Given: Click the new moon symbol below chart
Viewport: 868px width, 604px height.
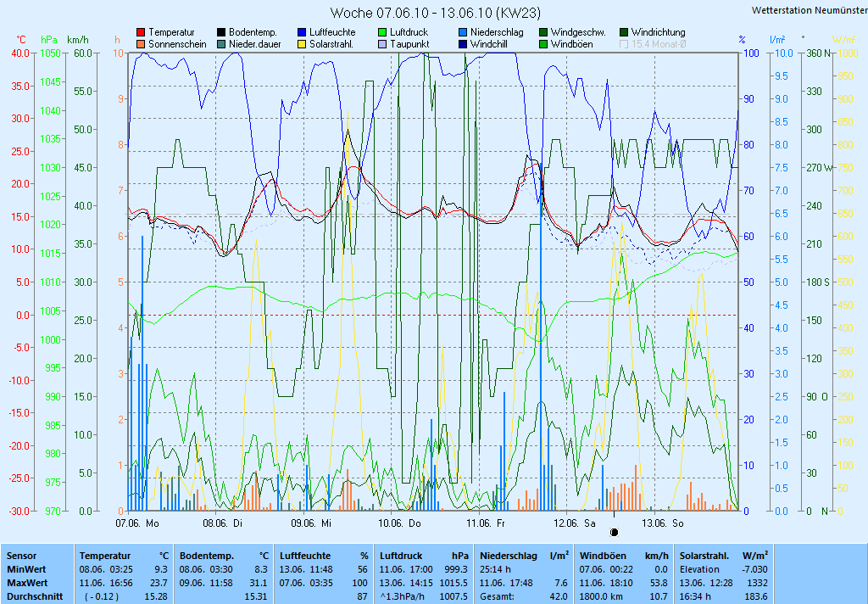Looking at the screenshot, I should [x=615, y=532].
